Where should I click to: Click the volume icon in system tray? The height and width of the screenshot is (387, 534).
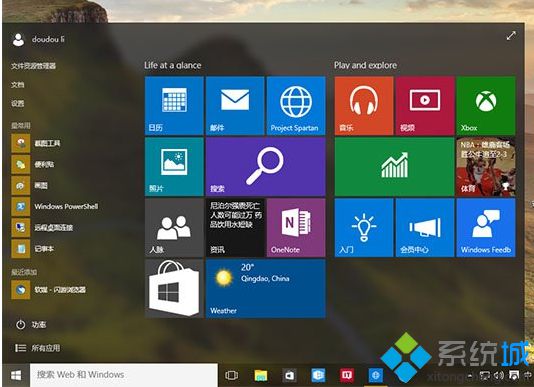(499, 376)
